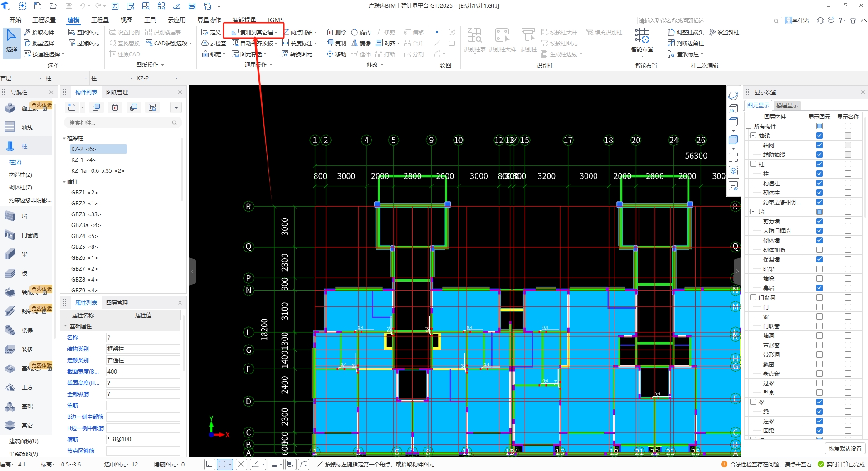Click 两点辅轴 tool
This screenshot has width=868, height=471.
(299, 32)
